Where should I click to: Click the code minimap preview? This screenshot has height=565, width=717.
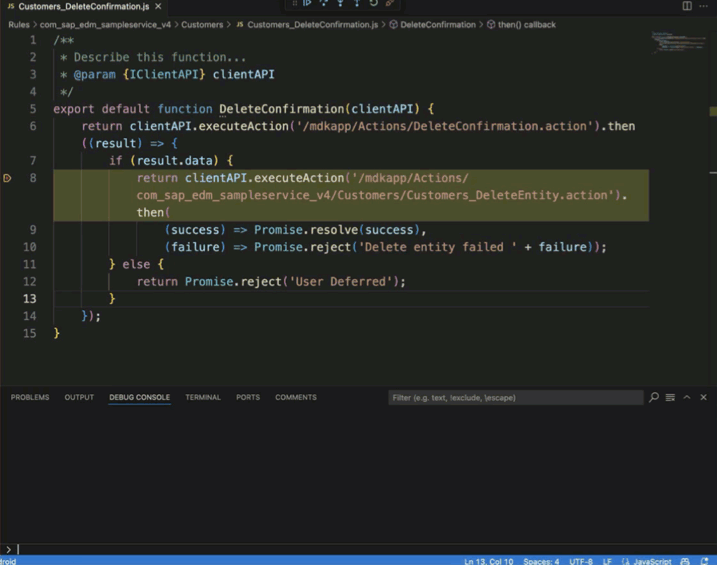click(x=678, y=43)
